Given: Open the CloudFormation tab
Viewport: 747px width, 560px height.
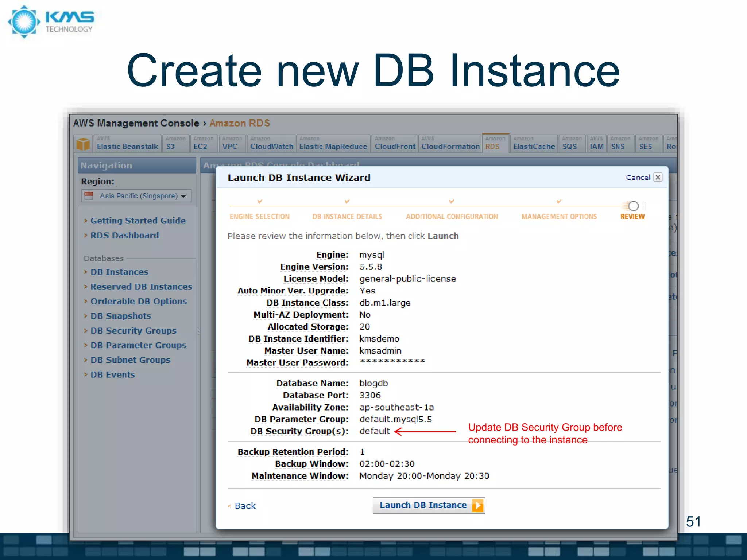Looking at the screenshot, I should [450, 143].
